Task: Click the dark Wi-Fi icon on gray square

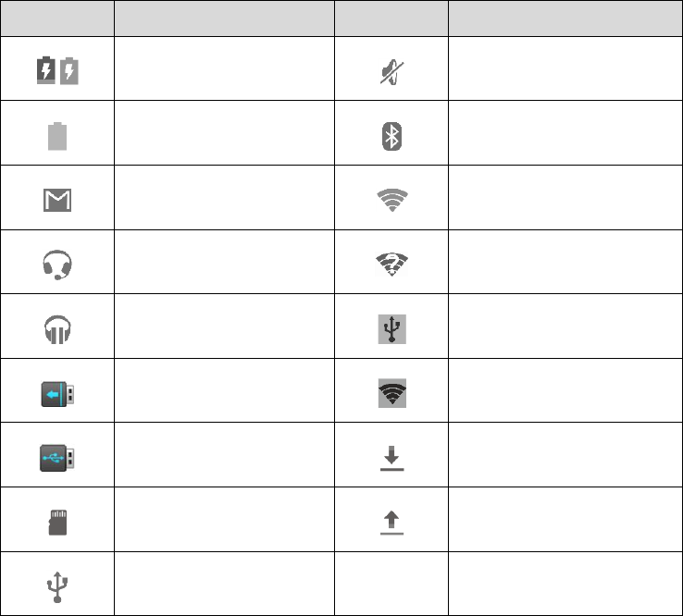Action: click(x=391, y=393)
